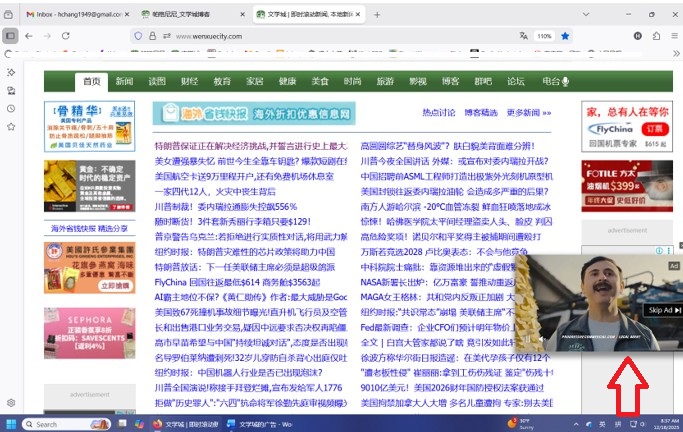Open the Windows Start menu

pos(11,424)
